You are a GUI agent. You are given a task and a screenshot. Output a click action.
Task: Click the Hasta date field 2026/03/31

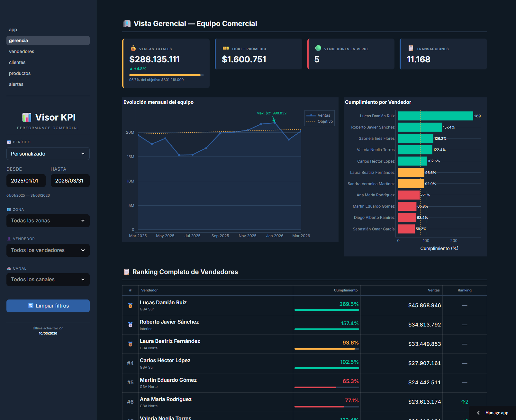(70, 181)
